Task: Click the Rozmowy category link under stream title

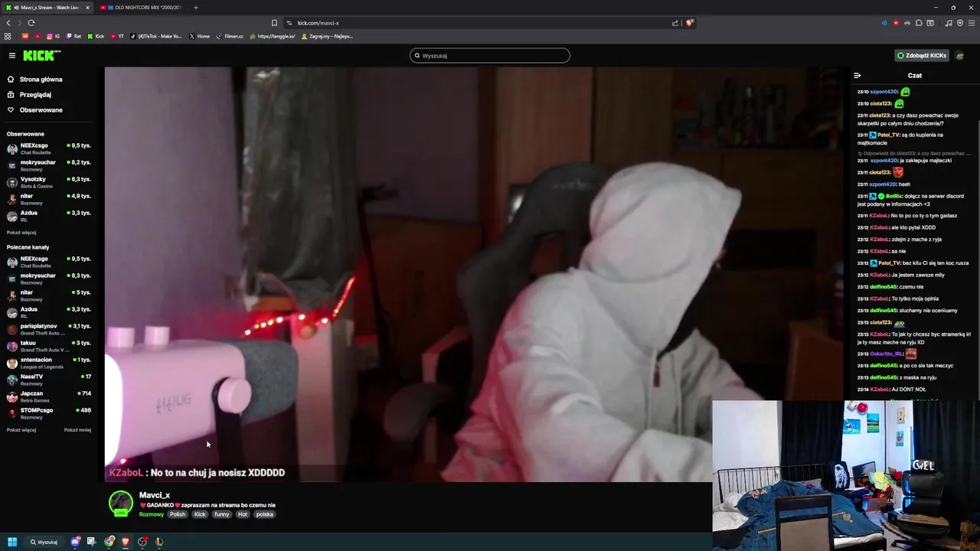Action: tap(151, 514)
